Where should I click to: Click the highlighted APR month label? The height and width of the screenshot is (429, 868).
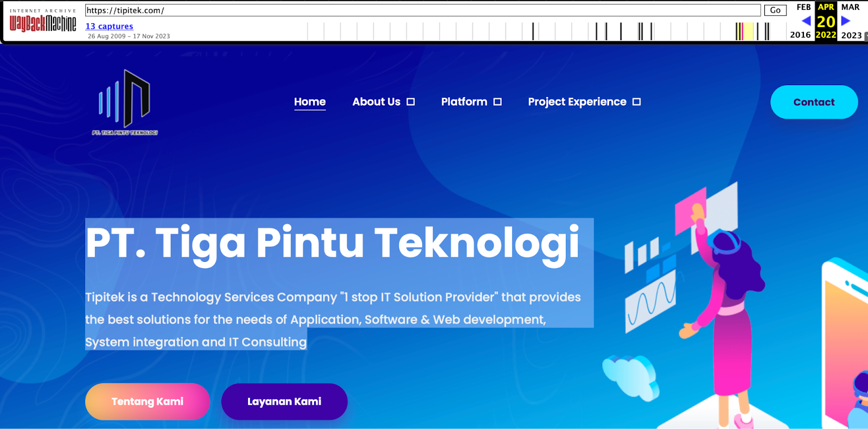(826, 7)
